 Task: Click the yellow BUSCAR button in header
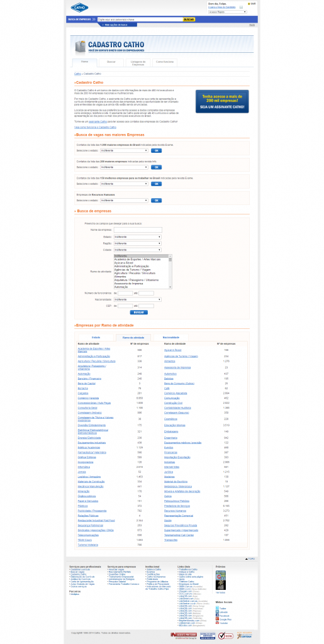point(189,19)
